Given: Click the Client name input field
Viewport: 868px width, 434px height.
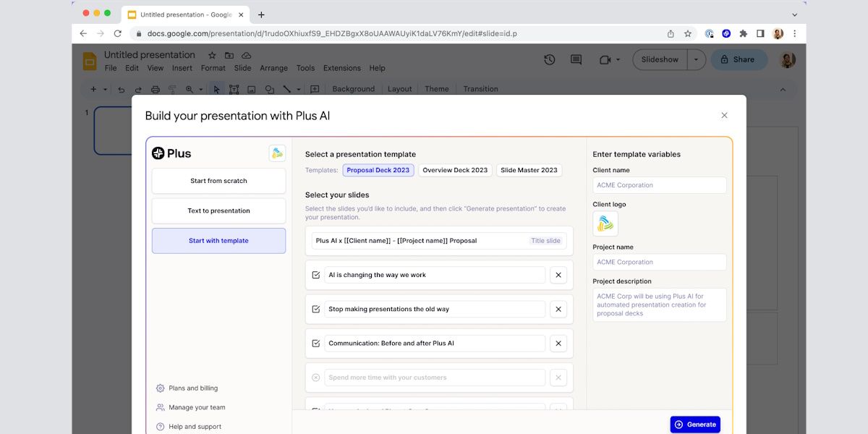Looking at the screenshot, I should click(x=659, y=185).
